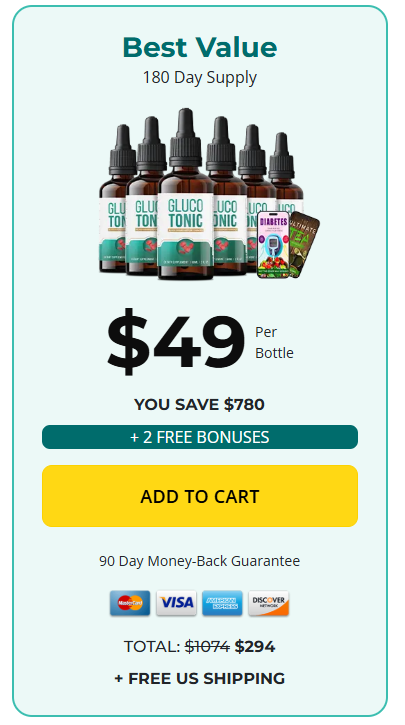The width and height of the screenshot is (405, 725).
Task: Click the VISA payment icon
Action: coord(176,603)
